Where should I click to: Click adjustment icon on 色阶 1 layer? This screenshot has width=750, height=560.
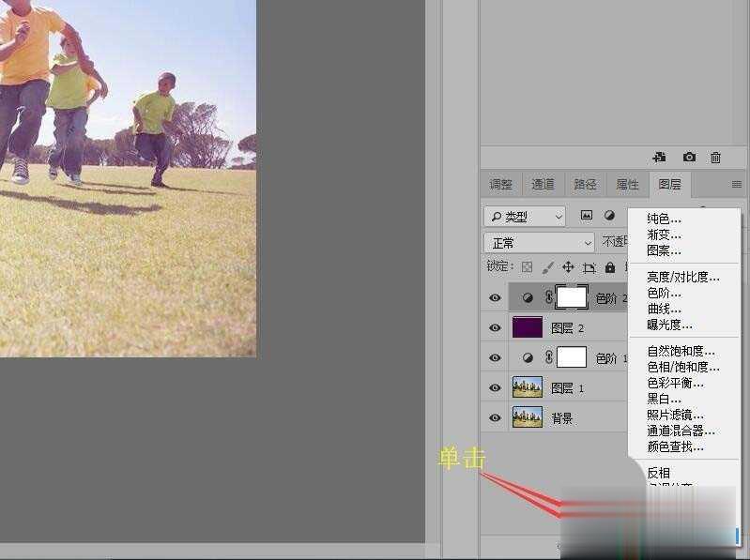click(x=528, y=357)
